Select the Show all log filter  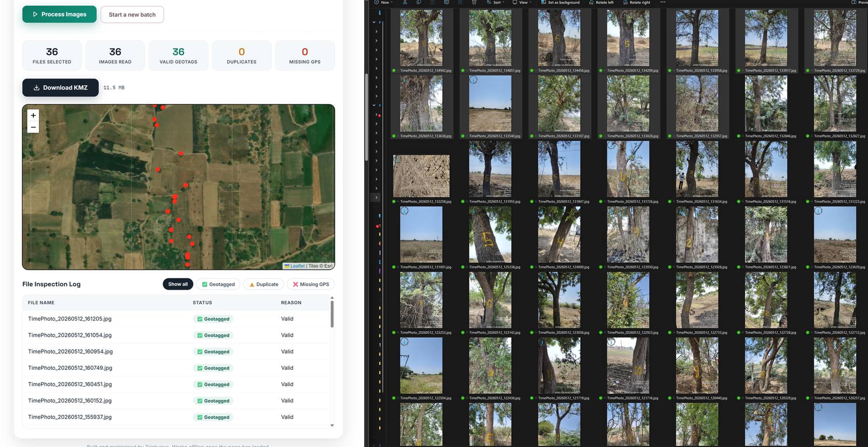pyautogui.click(x=178, y=284)
